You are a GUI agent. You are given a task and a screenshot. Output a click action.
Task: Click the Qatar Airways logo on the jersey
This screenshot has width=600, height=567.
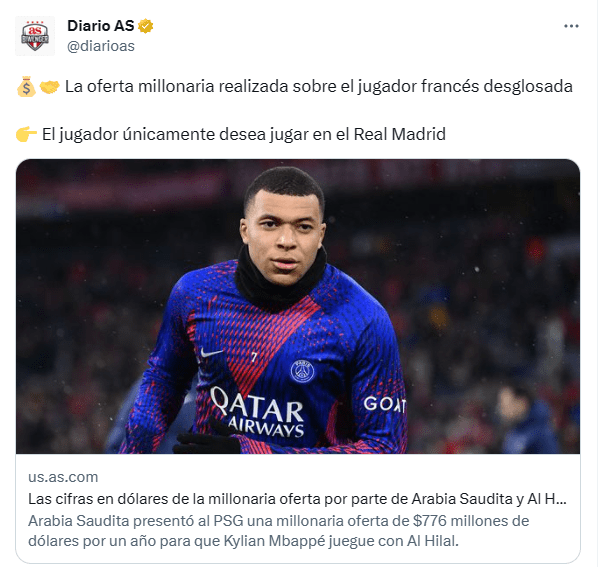pos(258,412)
